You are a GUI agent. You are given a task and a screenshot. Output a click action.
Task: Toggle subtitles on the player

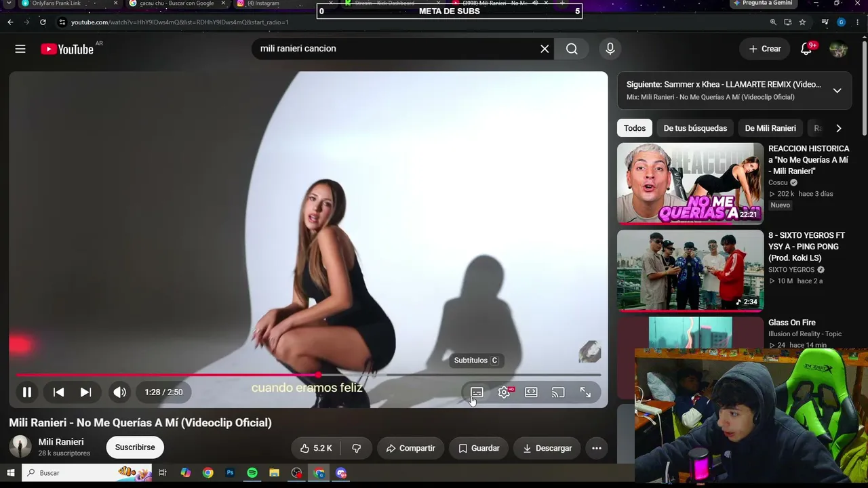pos(477,392)
